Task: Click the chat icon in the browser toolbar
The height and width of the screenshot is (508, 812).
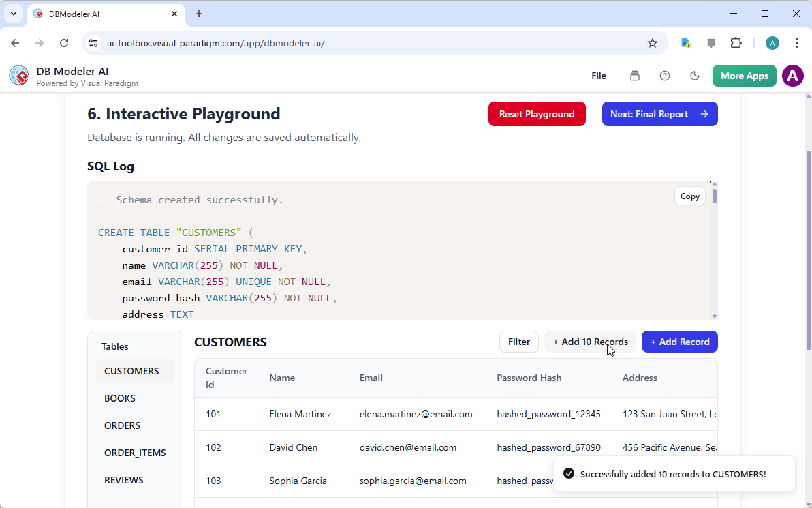Action: 711,42
